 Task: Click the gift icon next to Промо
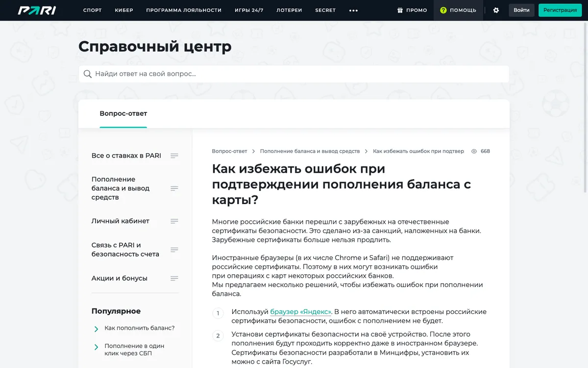click(400, 10)
